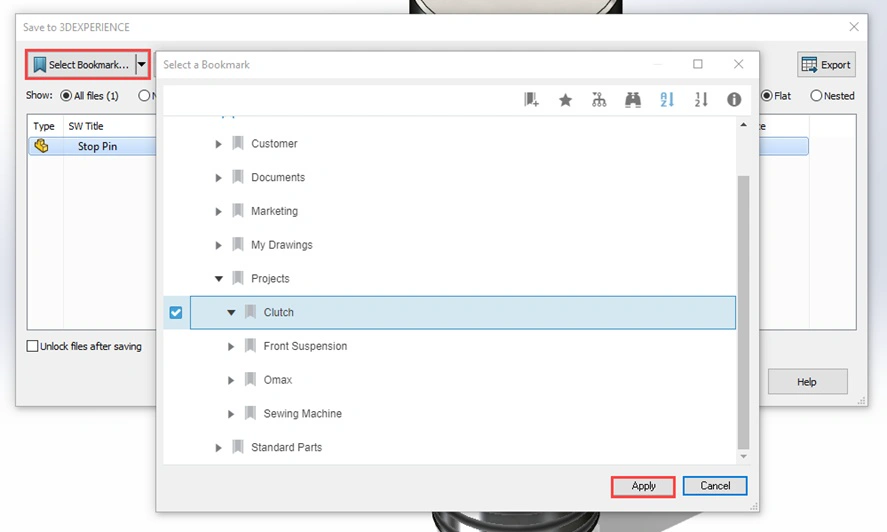Click the My Drawings bookmark icon
The height and width of the screenshot is (532, 887).
point(238,244)
